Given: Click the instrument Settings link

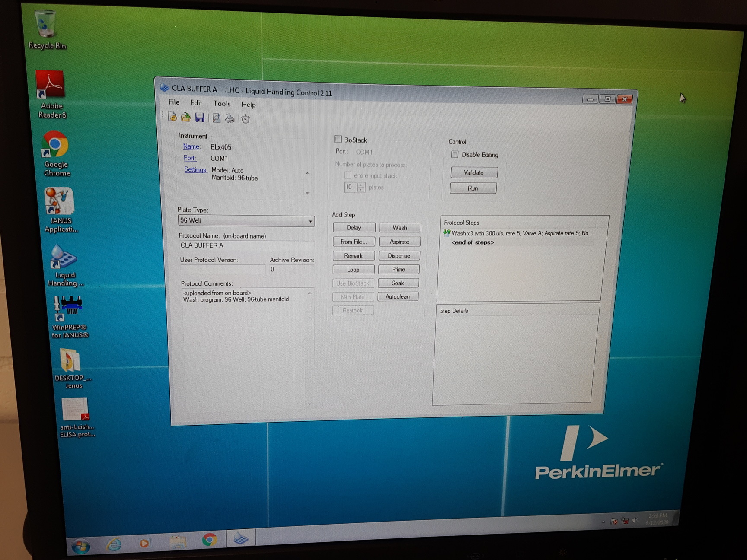Looking at the screenshot, I should (196, 169).
